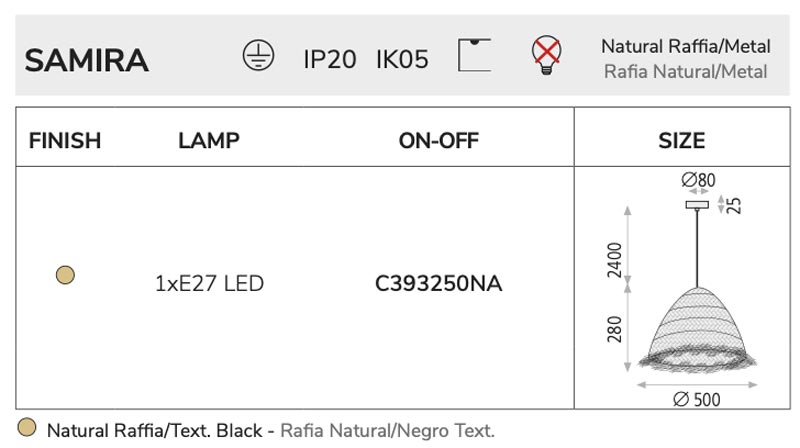Click the Natural Raffia/Metal material text

686,46
